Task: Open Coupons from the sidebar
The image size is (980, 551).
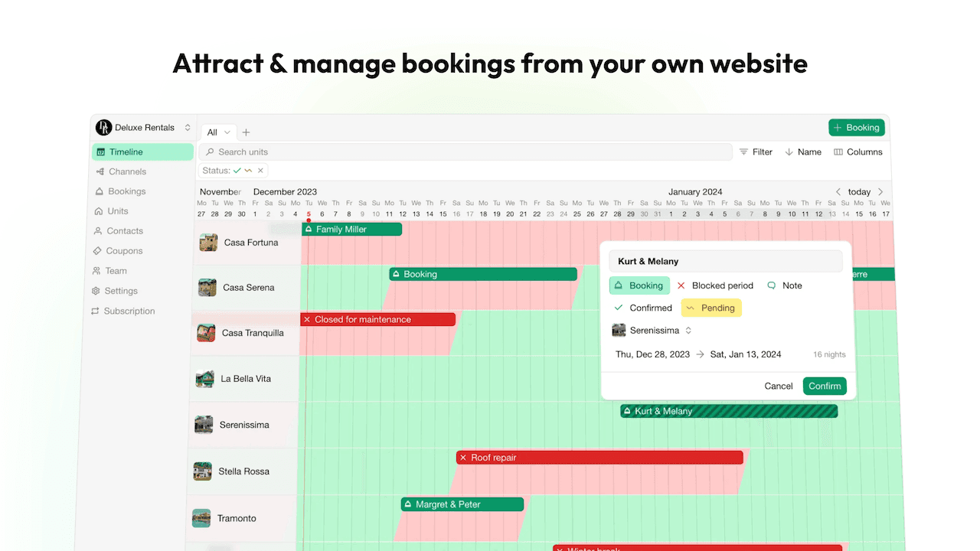Action: pyautogui.click(x=124, y=251)
